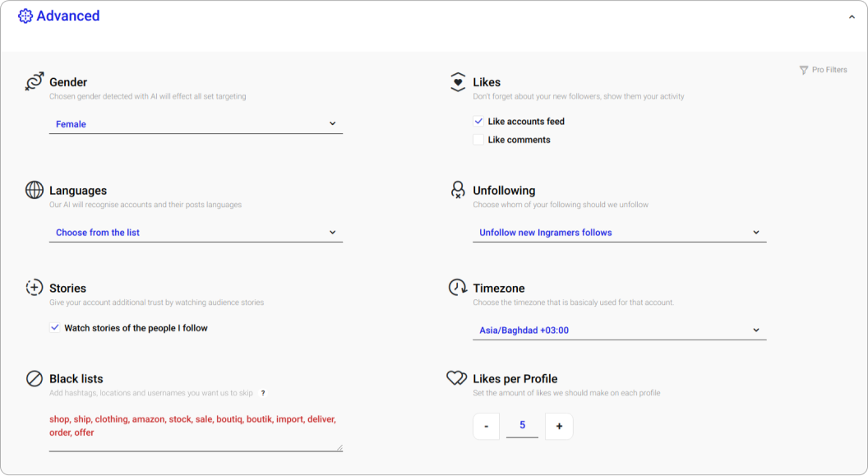The image size is (868, 476).
Task: Click the Stories circle plus icon
Action: pos(34,288)
